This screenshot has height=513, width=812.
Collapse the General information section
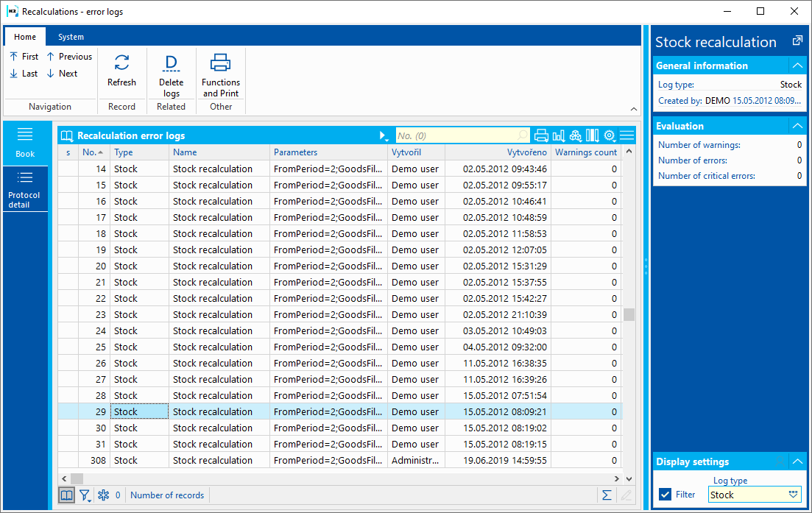[797, 66]
